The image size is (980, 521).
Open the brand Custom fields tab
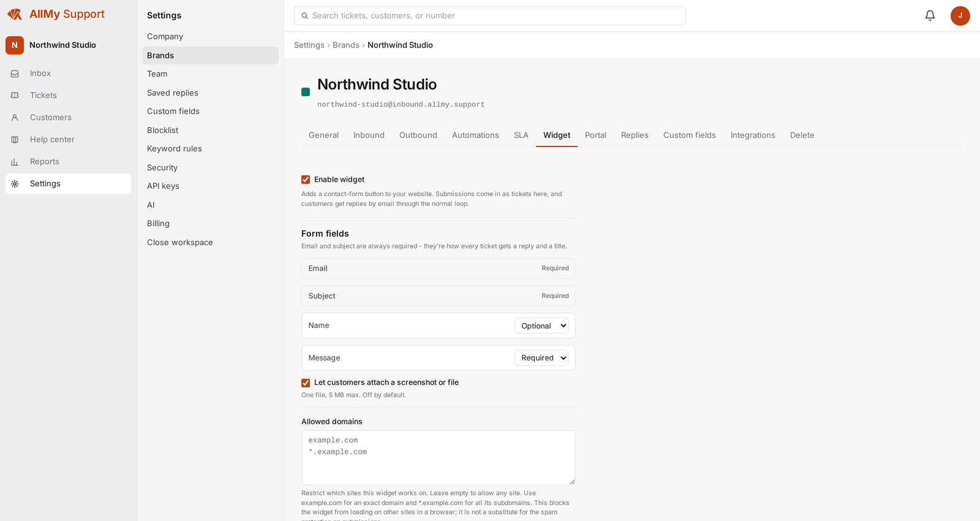(x=690, y=135)
